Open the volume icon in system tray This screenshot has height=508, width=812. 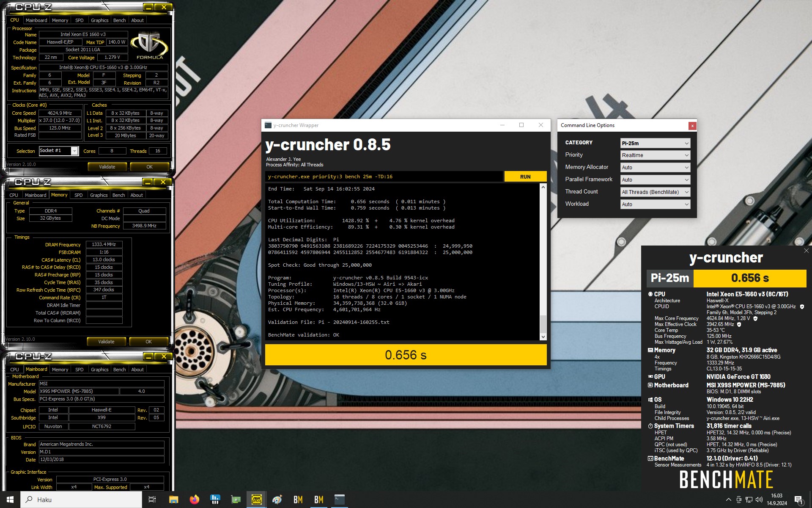click(x=759, y=500)
